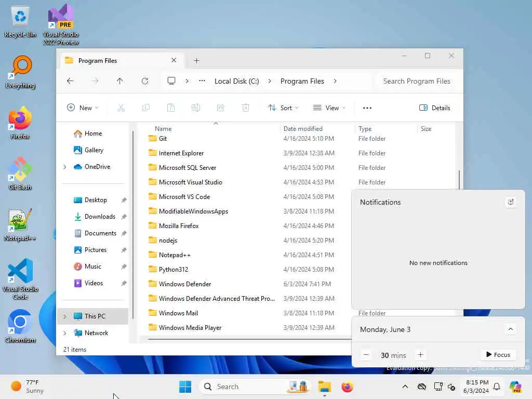
Task: Click the Cut toolbar icon
Action: (121, 108)
